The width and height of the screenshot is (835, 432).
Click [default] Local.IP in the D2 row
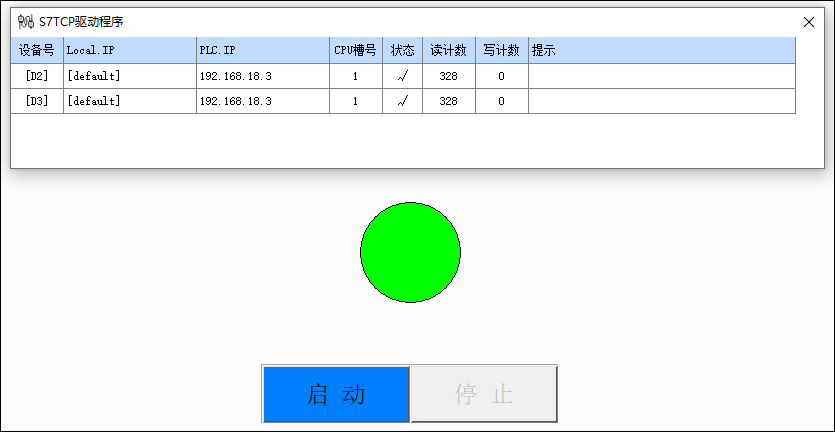(130, 76)
